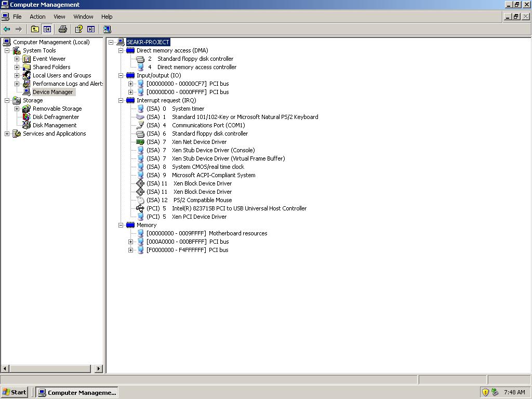Open the View menu
The image size is (532, 399).
tap(59, 17)
